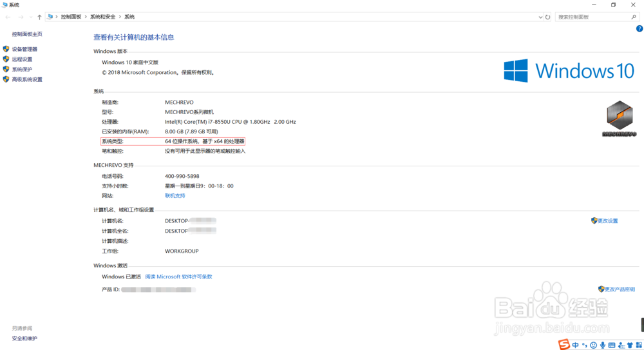Click the 联机支持 website link
The image size is (644, 350).
175,196
